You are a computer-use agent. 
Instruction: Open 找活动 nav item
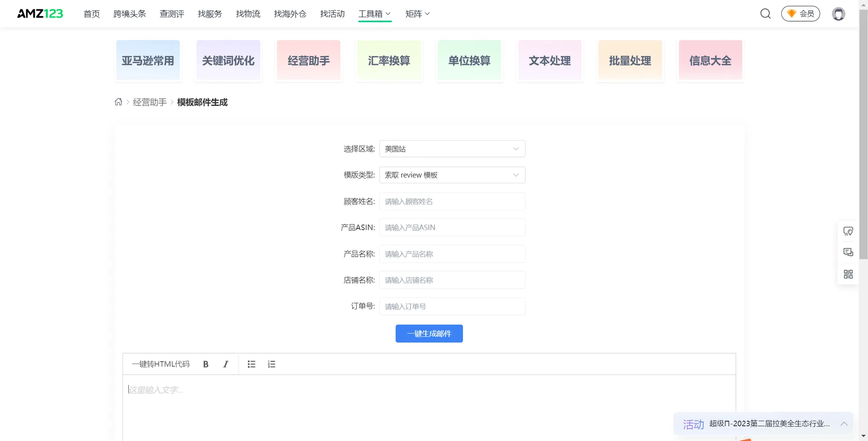click(x=332, y=14)
